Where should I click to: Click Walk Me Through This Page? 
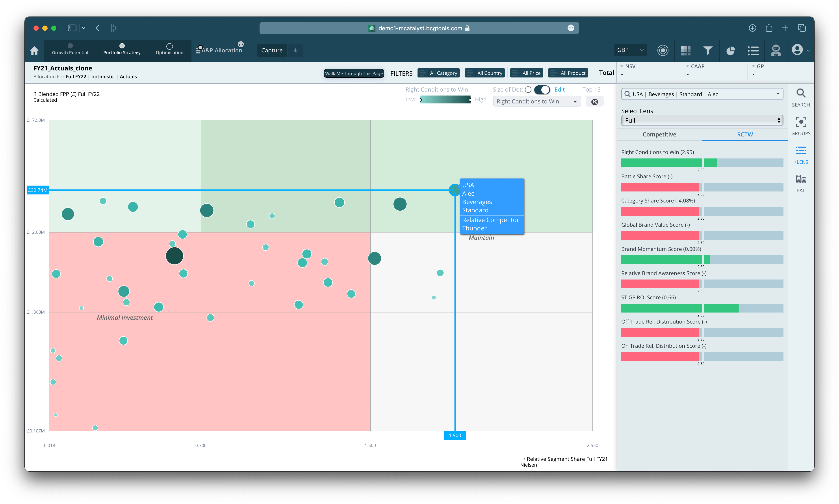(354, 73)
